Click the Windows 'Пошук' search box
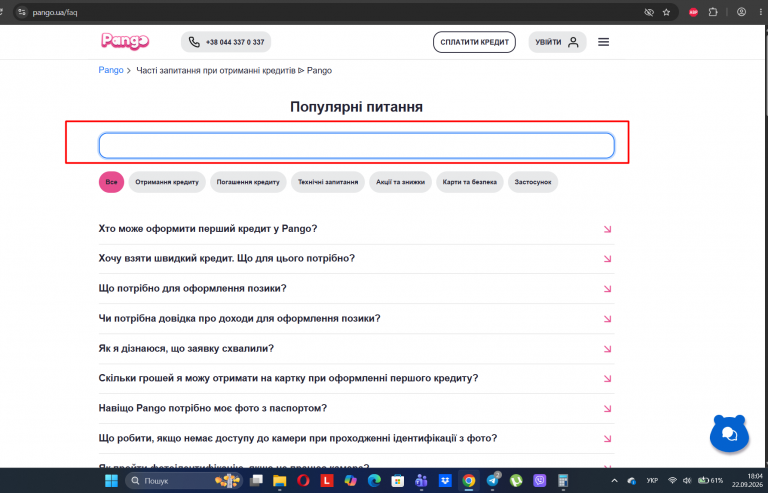 pos(184,481)
